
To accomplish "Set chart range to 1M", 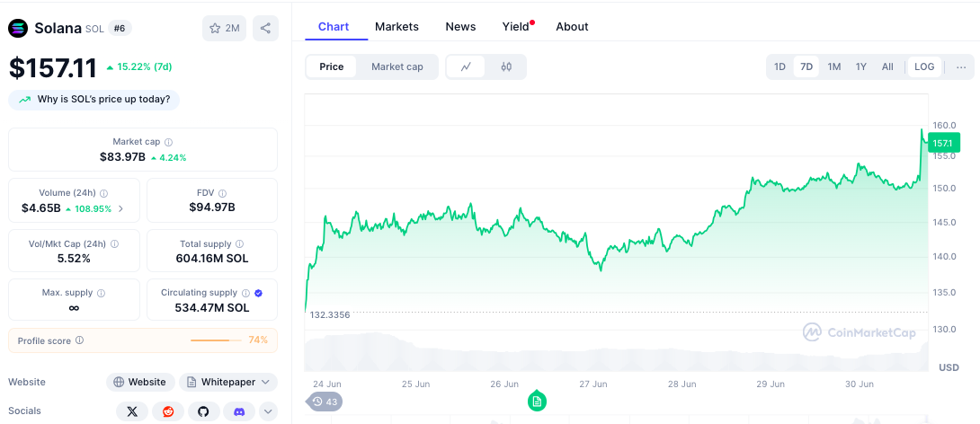I will pos(833,66).
